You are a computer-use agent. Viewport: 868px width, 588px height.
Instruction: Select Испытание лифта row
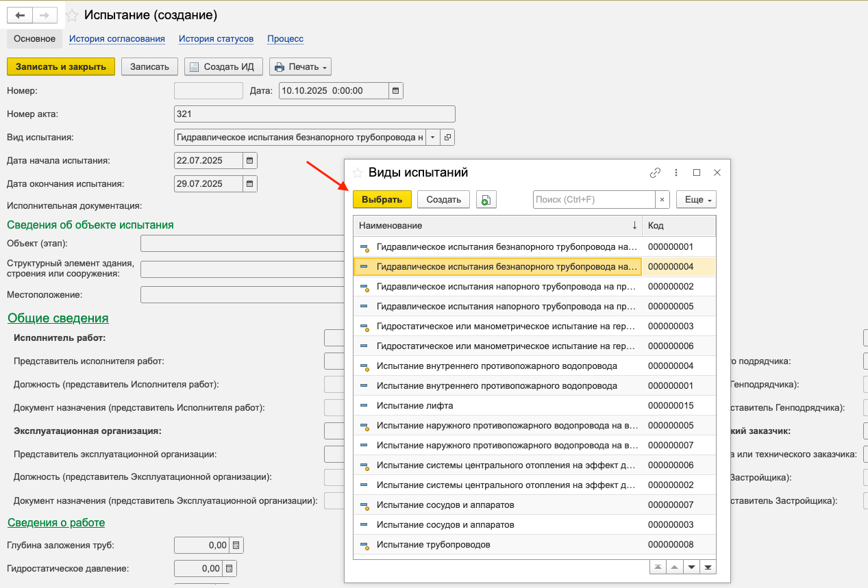414,405
